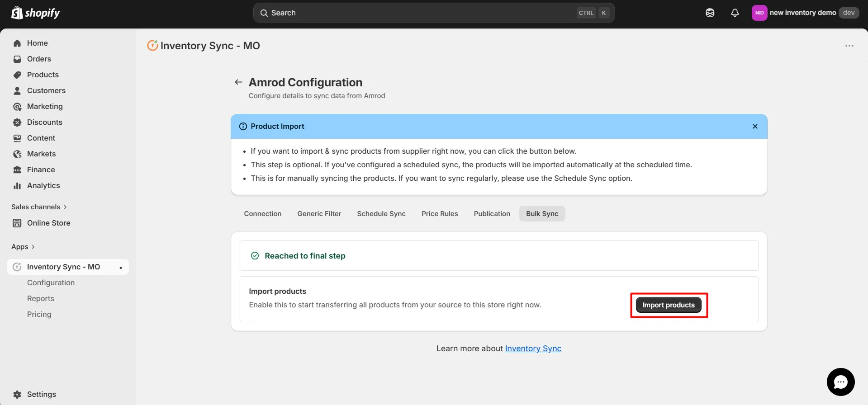Click the Amrod Configuration heading
Image resolution: width=868 pixels, height=405 pixels.
pyautogui.click(x=306, y=82)
